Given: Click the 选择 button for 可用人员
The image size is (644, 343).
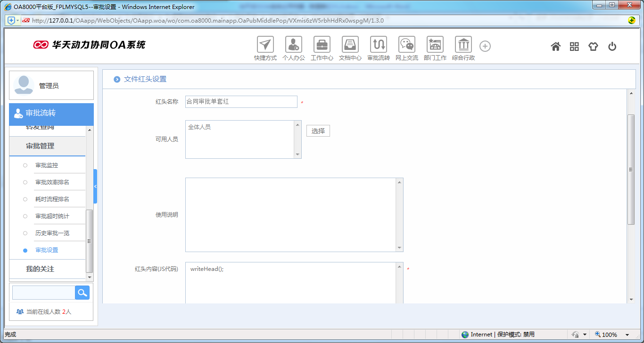Looking at the screenshot, I should 318,131.
